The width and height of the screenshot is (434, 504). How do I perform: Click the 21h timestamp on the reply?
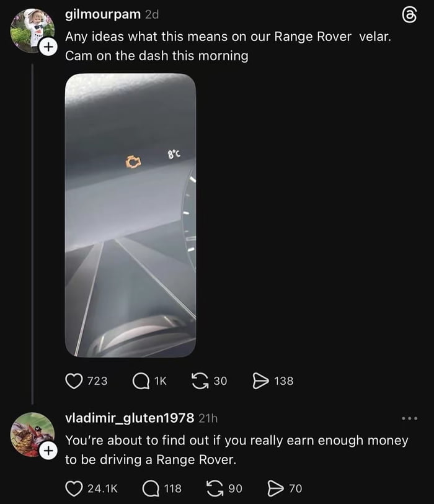point(208,419)
